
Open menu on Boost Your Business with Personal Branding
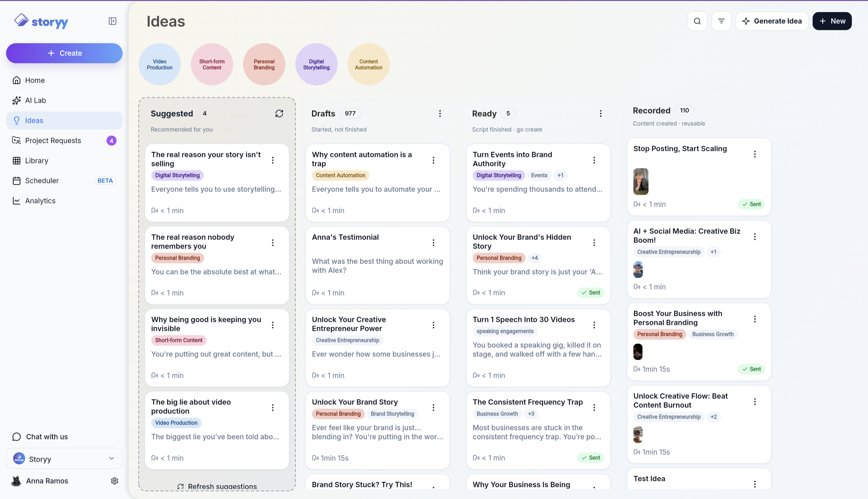[x=754, y=319]
